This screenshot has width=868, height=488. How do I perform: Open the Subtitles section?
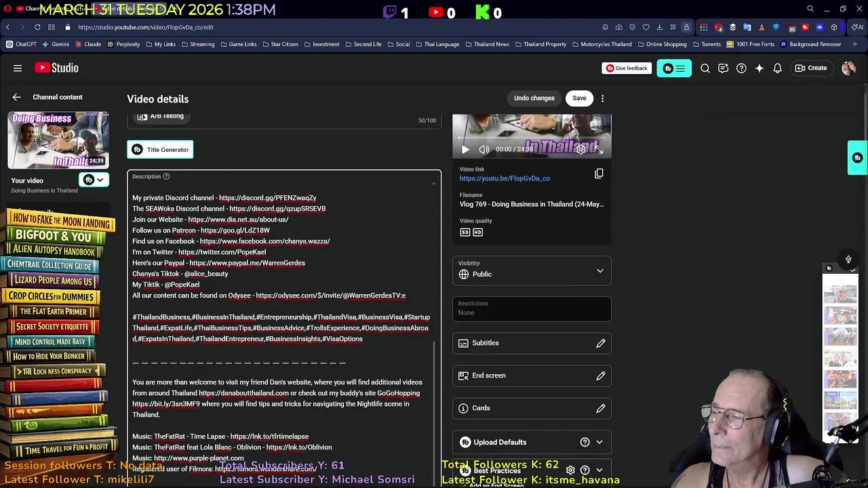tap(532, 343)
